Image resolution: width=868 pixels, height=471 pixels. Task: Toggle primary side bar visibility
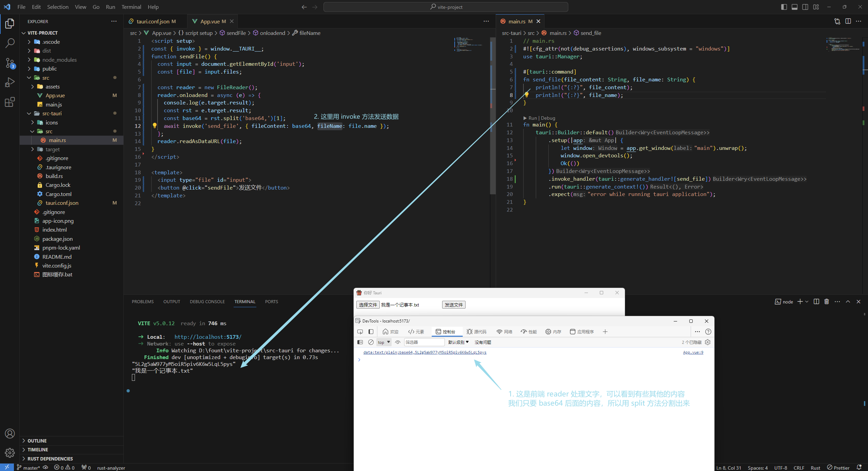pyautogui.click(x=784, y=7)
